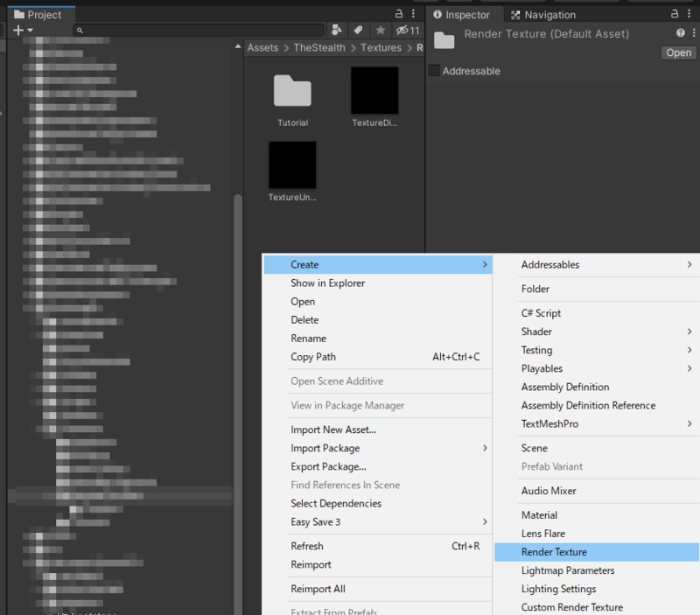The height and width of the screenshot is (615, 700).
Task: Click TheStealth in the breadcrumb path
Action: point(319,47)
